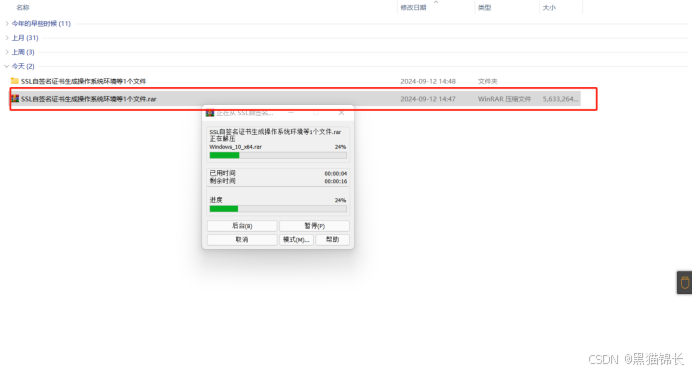
Task: Click the floating dark widget at right edge
Action: pos(684,283)
